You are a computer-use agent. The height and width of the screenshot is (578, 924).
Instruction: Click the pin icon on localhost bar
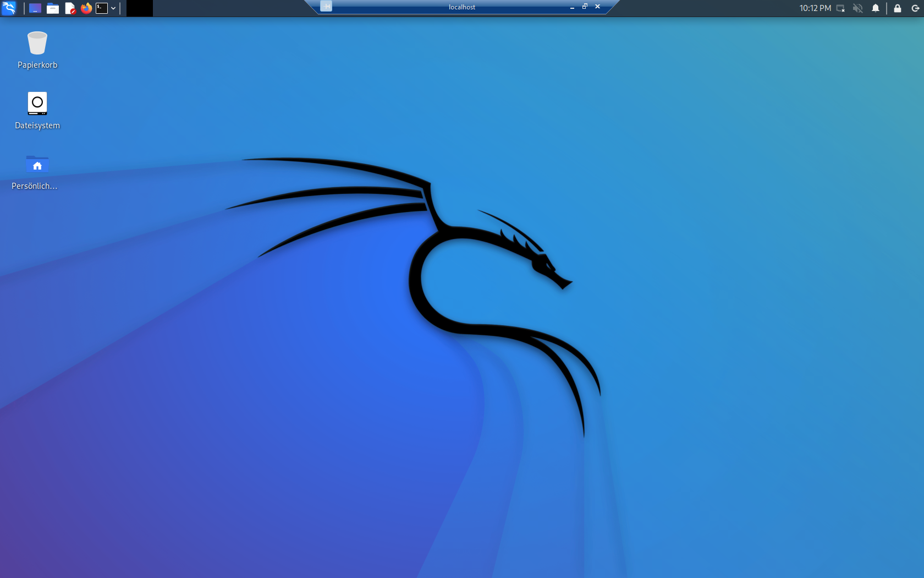click(326, 6)
